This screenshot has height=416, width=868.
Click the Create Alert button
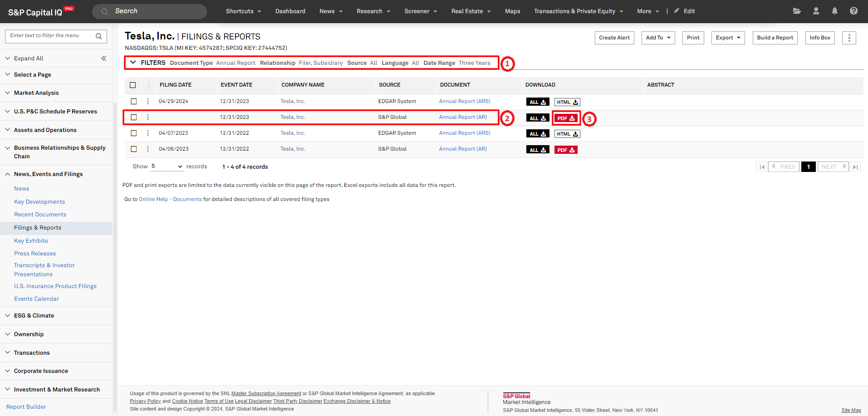click(x=614, y=38)
